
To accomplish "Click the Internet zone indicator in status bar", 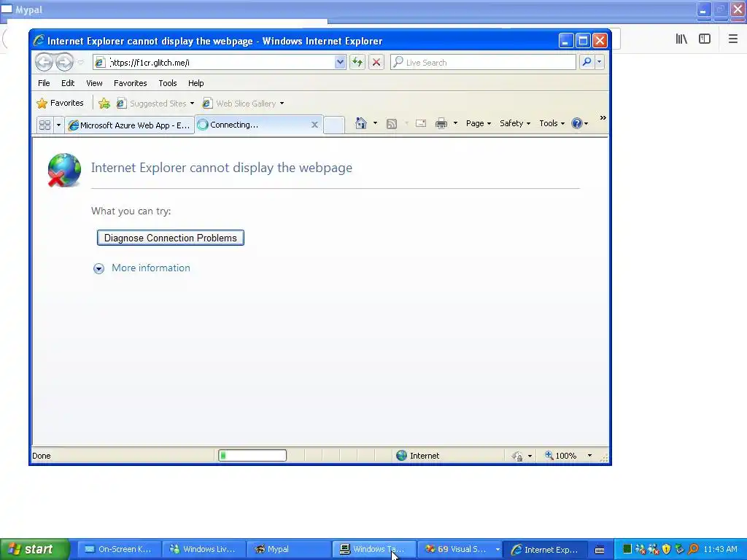I will [x=418, y=456].
